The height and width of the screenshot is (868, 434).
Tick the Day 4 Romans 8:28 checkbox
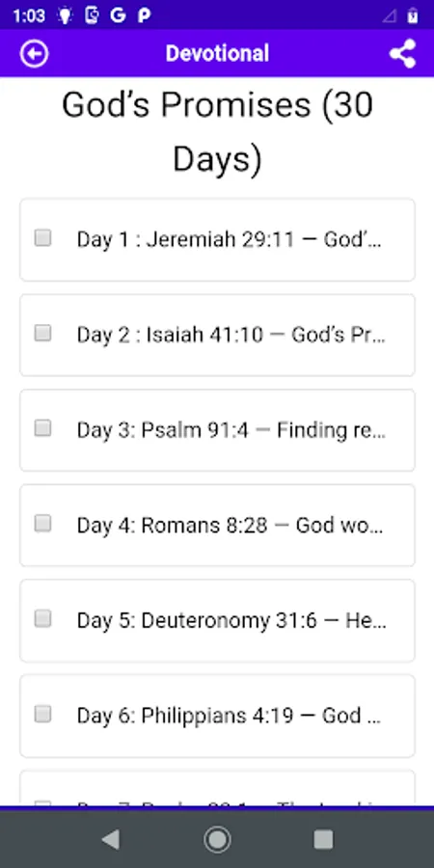[x=42, y=524]
